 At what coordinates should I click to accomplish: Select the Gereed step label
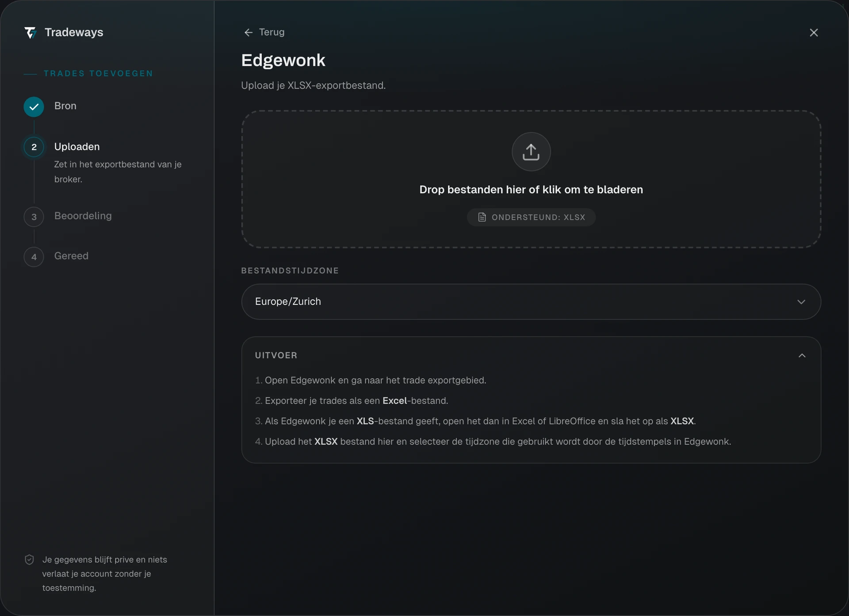tap(71, 256)
